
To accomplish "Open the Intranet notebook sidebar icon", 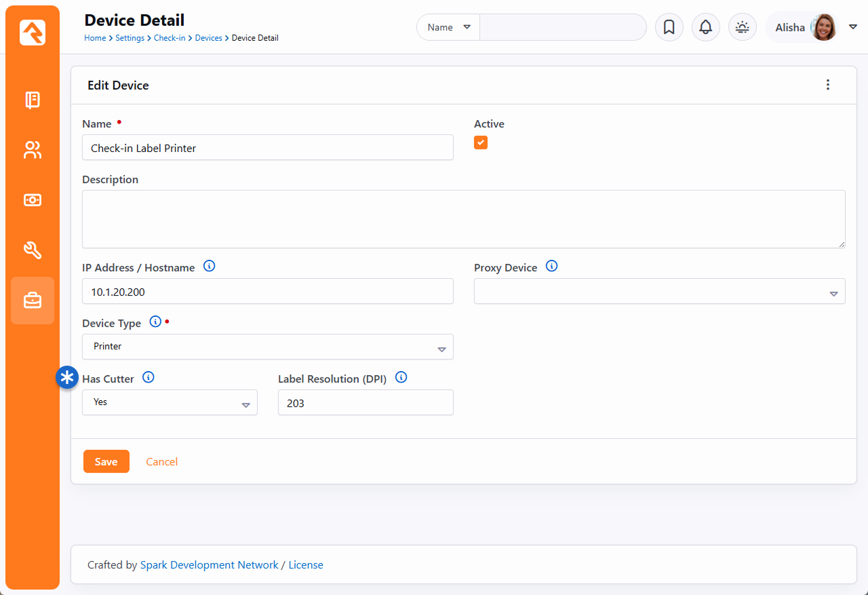I will pos(33,100).
